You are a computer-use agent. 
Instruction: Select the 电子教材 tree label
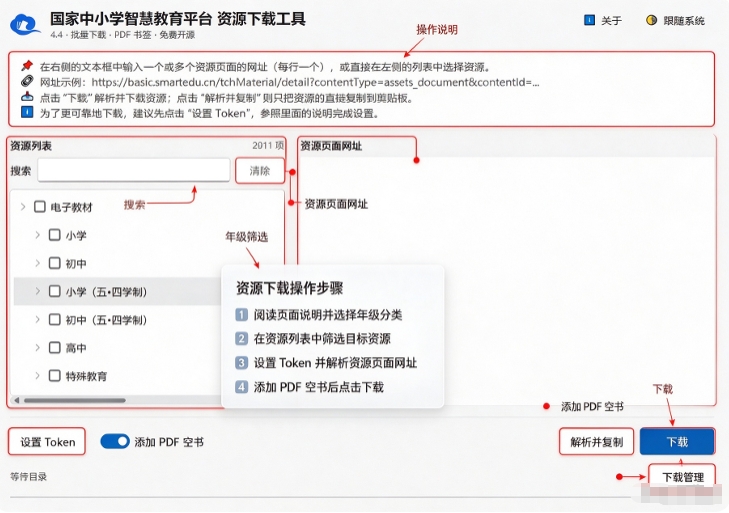[x=71, y=207]
